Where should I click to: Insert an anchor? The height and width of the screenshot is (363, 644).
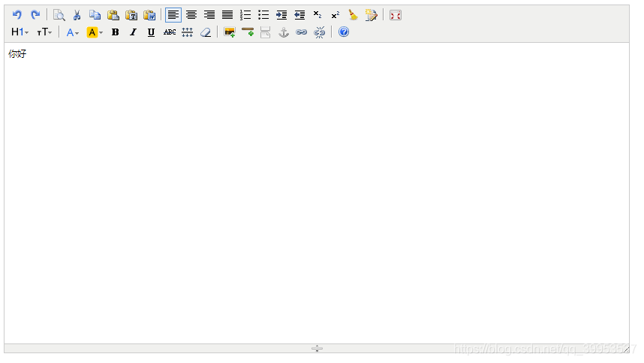pos(284,32)
